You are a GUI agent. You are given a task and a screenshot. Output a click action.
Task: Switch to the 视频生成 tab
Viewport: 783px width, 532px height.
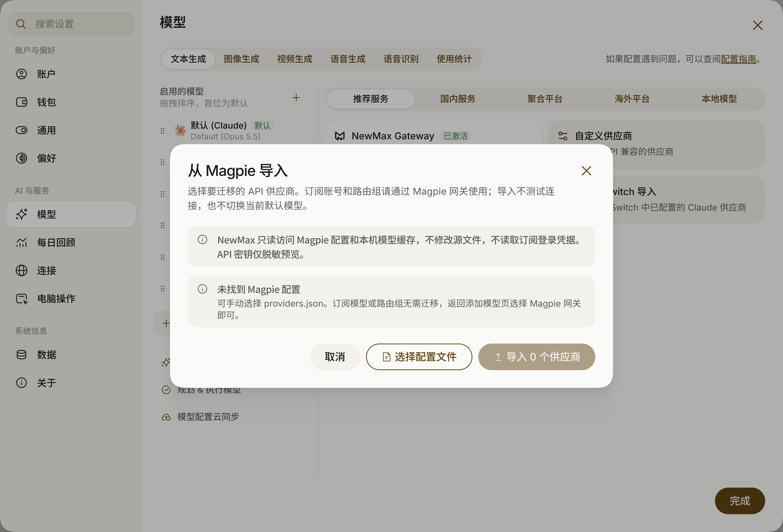(x=295, y=59)
